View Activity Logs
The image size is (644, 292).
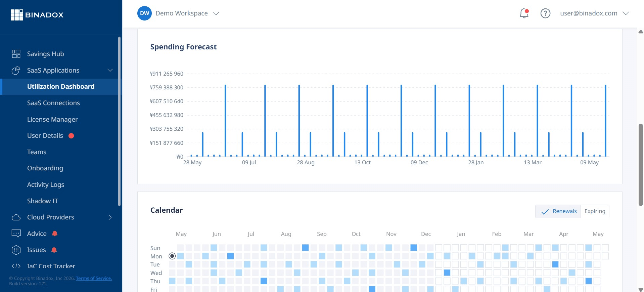coord(46,184)
